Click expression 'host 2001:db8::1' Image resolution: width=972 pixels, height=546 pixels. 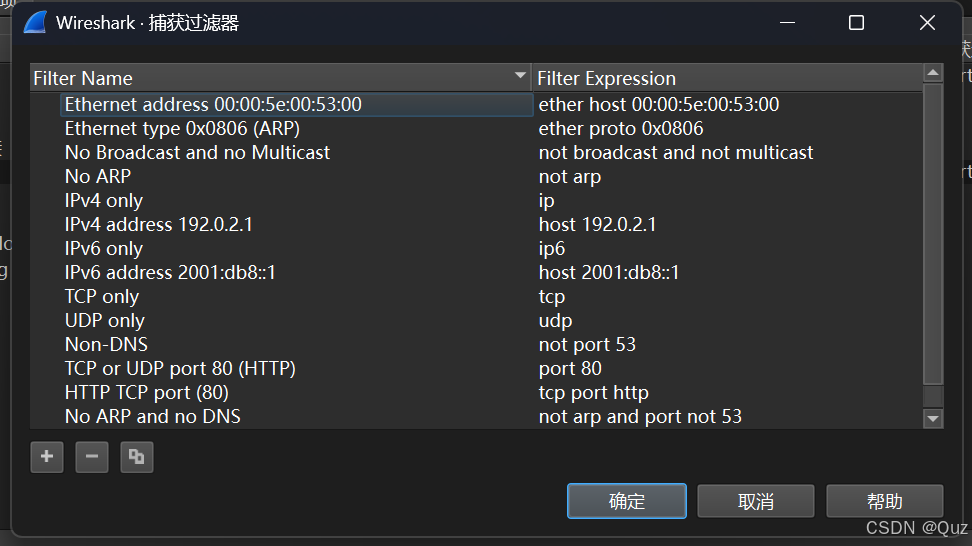(x=609, y=273)
